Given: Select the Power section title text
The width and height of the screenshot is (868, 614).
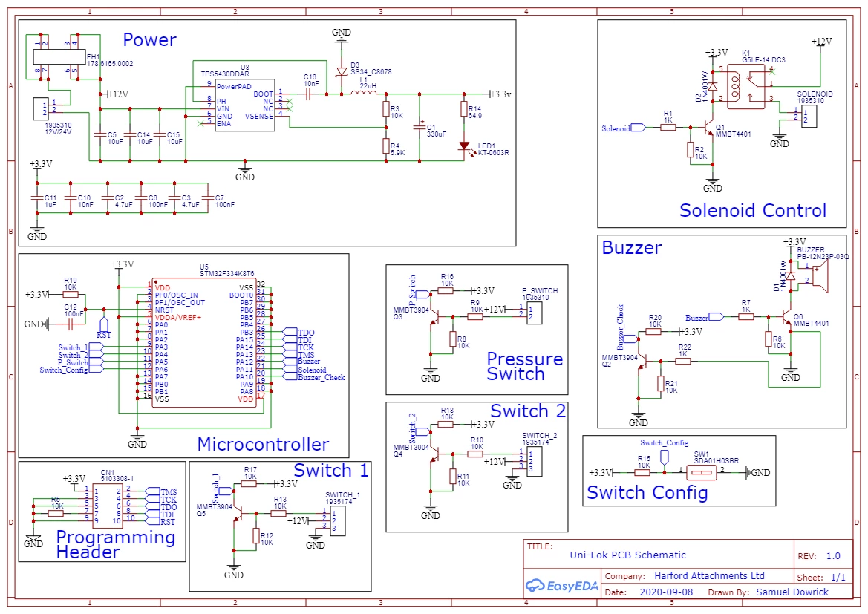Looking at the screenshot, I should click(x=149, y=40).
